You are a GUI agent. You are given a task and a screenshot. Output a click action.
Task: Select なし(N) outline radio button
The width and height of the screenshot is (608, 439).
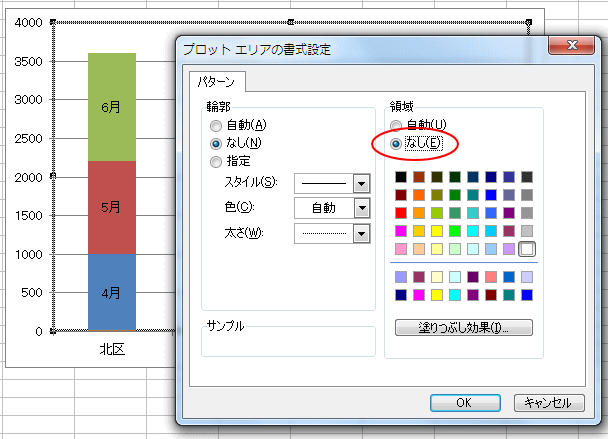216,144
